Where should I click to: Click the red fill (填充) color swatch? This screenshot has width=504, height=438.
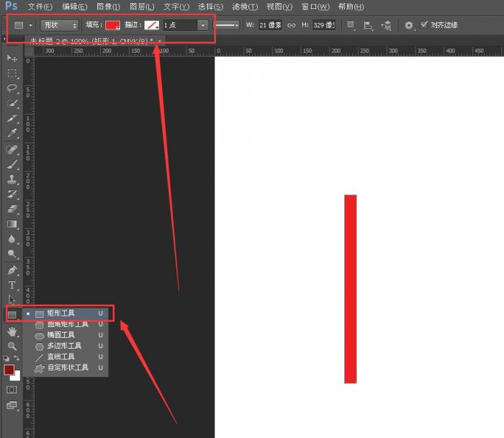click(x=112, y=25)
